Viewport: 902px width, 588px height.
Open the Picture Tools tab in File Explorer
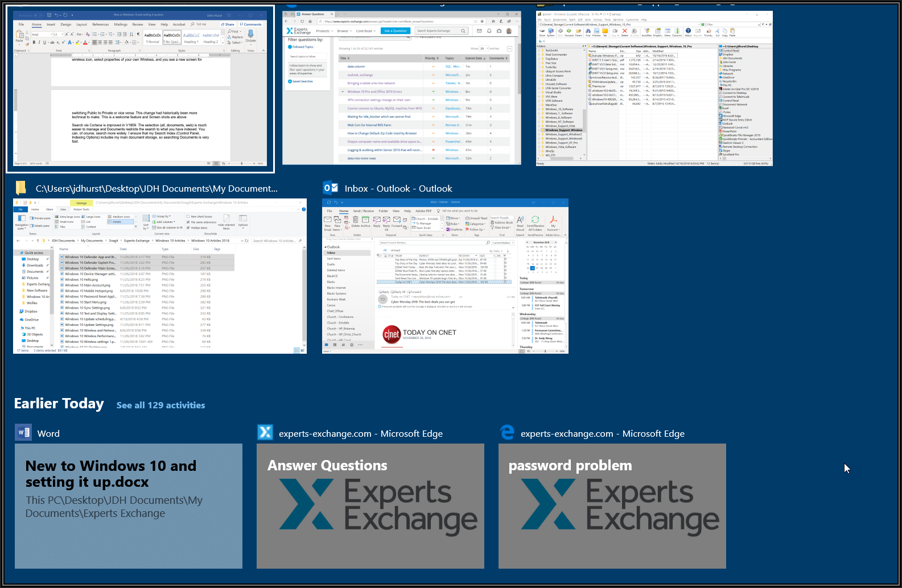pyautogui.click(x=81, y=209)
